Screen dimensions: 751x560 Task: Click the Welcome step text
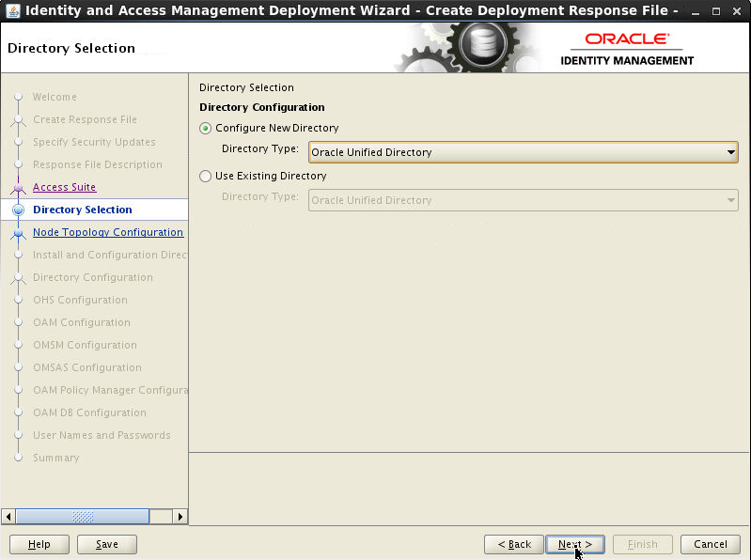click(x=55, y=97)
